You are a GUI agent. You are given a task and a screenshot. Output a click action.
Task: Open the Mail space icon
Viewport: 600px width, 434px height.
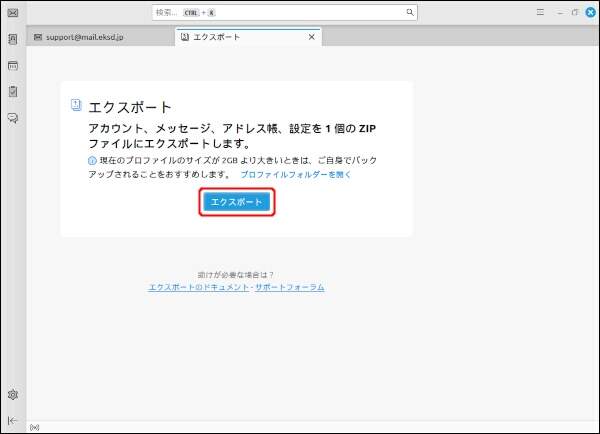(x=13, y=13)
